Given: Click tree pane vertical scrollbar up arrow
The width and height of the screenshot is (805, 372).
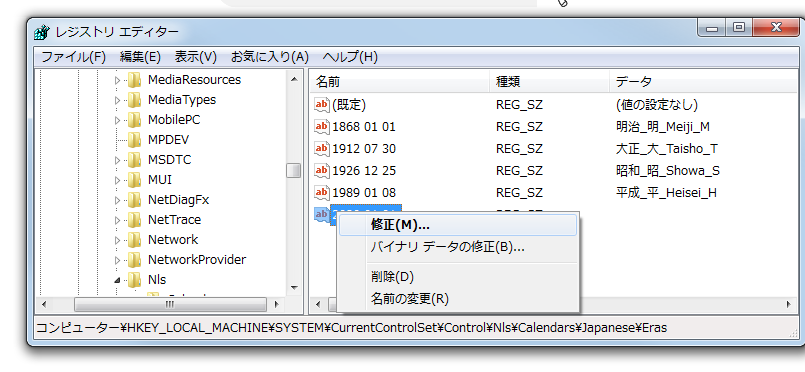Looking at the screenshot, I should click(294, 79).
